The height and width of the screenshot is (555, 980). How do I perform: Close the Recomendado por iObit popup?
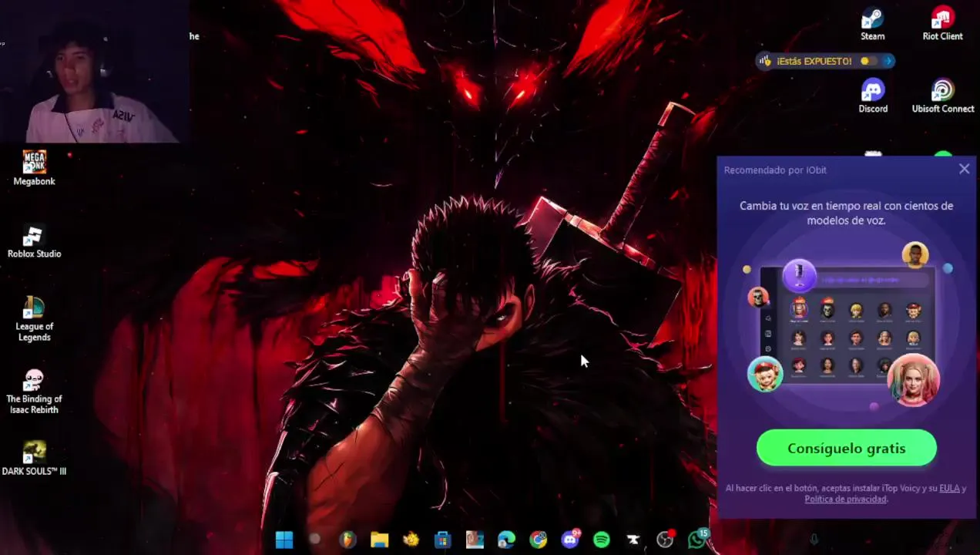point(964,169)
